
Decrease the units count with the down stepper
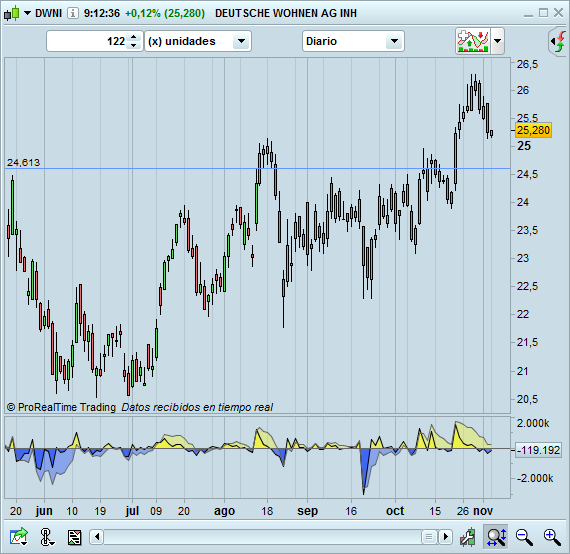click(x=134, y=45)
